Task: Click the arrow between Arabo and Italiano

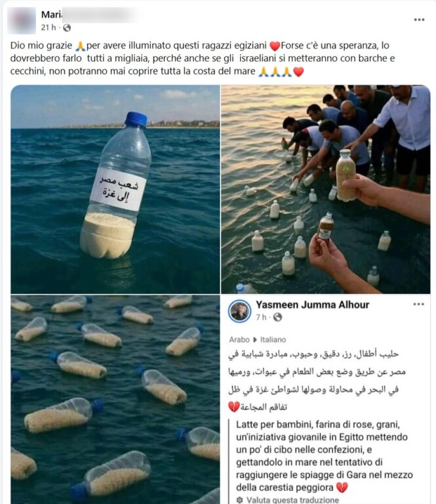Action: (255, 340)
